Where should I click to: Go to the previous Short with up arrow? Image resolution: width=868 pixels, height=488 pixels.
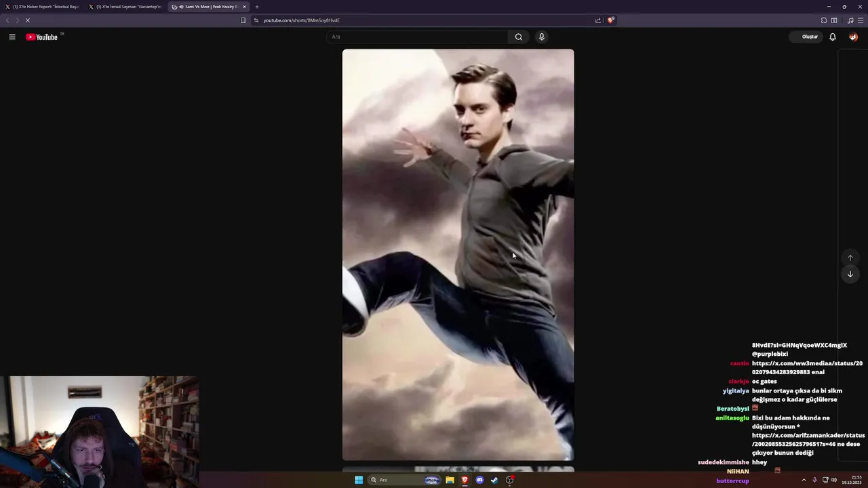pyautogui.click(x=850, y=258)
